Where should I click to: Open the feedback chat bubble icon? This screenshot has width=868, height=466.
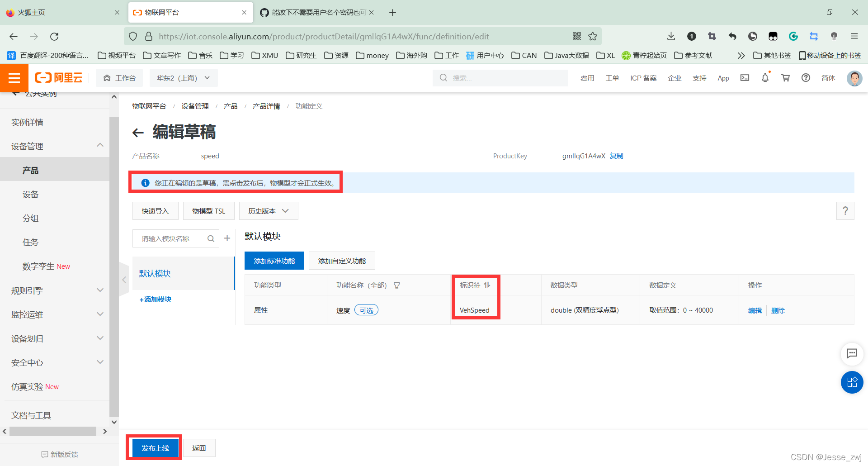coord(852,354)
